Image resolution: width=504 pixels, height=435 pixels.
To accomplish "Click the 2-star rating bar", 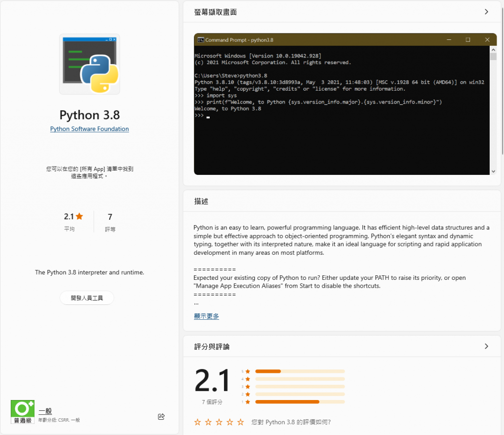I will (300, 394).
